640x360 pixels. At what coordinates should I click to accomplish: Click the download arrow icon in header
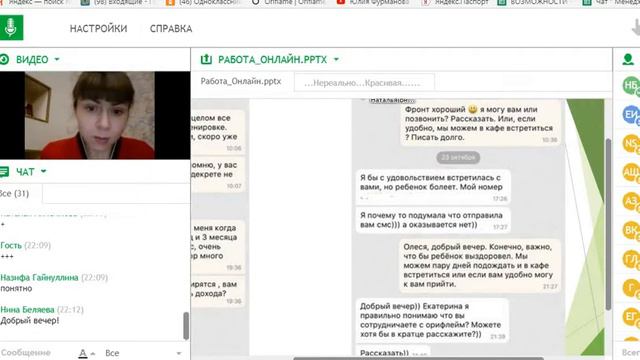(636, 28)
